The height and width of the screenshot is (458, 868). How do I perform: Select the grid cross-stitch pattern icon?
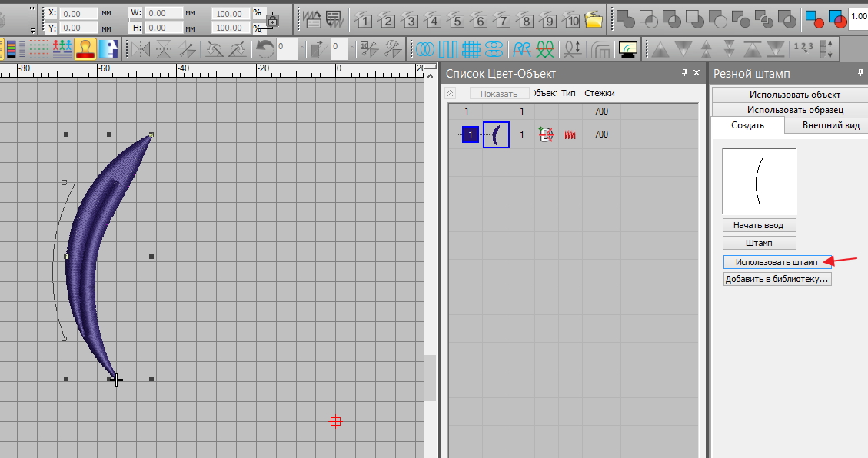(x=471, y=50)
